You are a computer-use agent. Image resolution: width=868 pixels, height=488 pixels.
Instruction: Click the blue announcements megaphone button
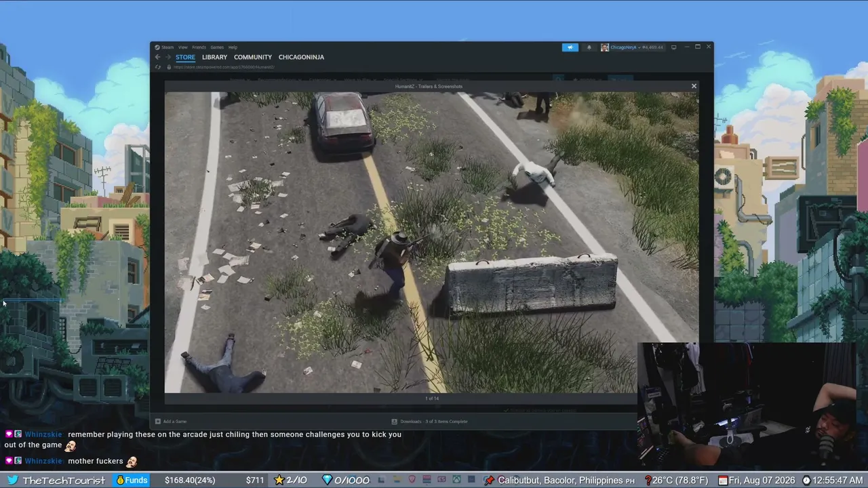click(570, 47)
